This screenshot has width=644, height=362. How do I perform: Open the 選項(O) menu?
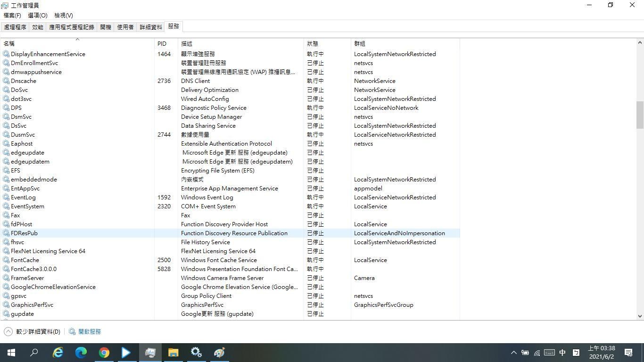[38, 15]
